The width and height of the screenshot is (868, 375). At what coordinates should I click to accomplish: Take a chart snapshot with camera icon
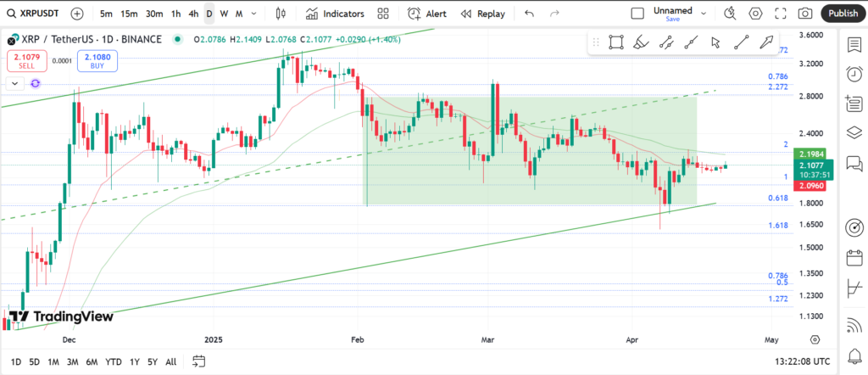tap(805, 14)
